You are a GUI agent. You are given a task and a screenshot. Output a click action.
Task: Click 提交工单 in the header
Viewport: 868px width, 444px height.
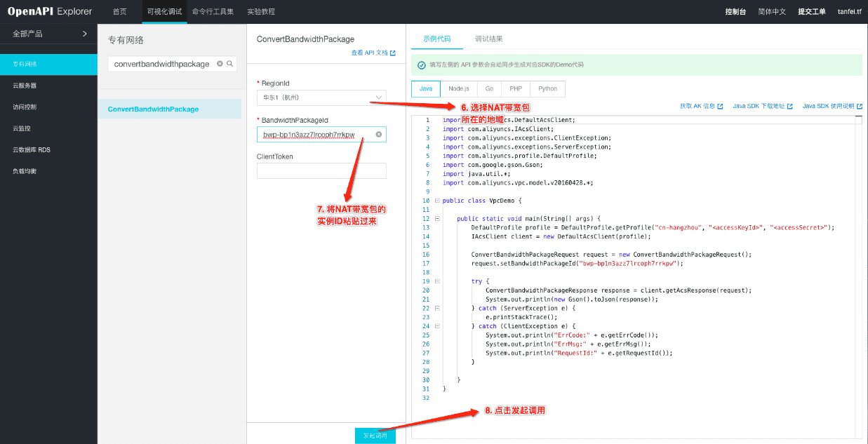(812, 12)
